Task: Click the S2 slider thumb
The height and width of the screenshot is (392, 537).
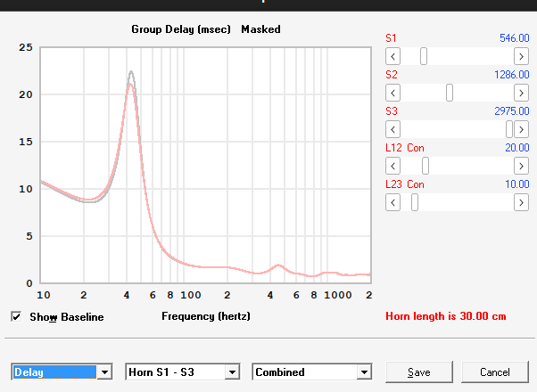Action: tap(450, 93)
